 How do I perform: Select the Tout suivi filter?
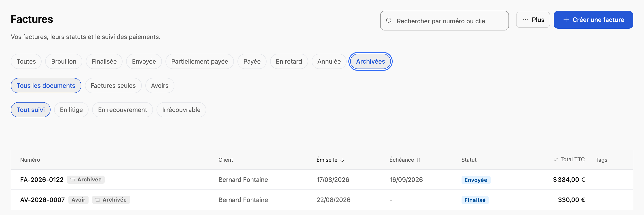pyautogui.click(x=31, y=110)
